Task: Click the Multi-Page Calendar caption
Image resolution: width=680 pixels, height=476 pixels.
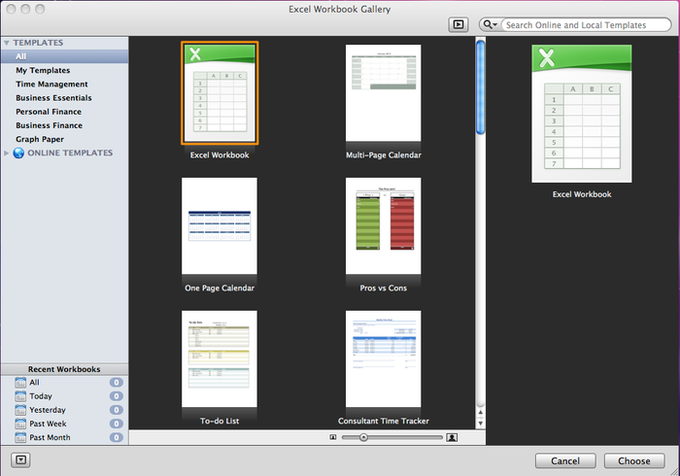Action: pyautogui.click(x=383, y=155)
